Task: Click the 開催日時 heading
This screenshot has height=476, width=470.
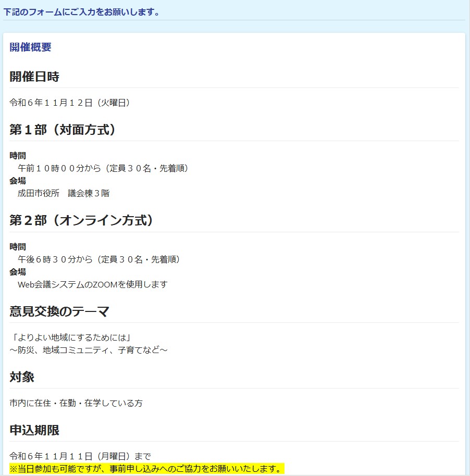Action: 34,77
